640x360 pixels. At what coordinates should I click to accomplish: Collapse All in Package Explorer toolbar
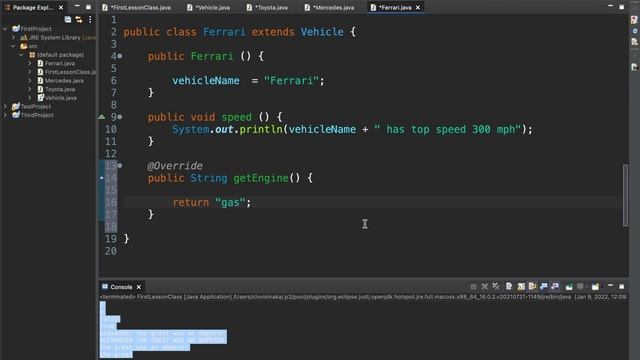(x=68, y=20)
